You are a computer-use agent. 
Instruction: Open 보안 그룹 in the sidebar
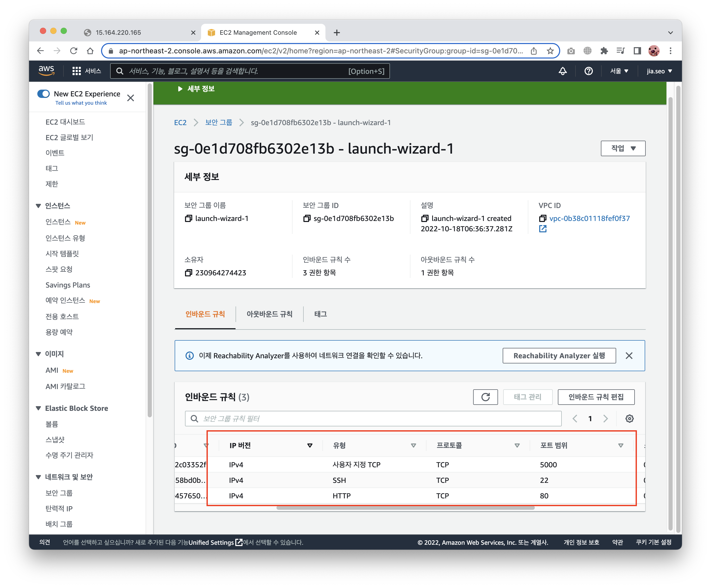point(59,493)
